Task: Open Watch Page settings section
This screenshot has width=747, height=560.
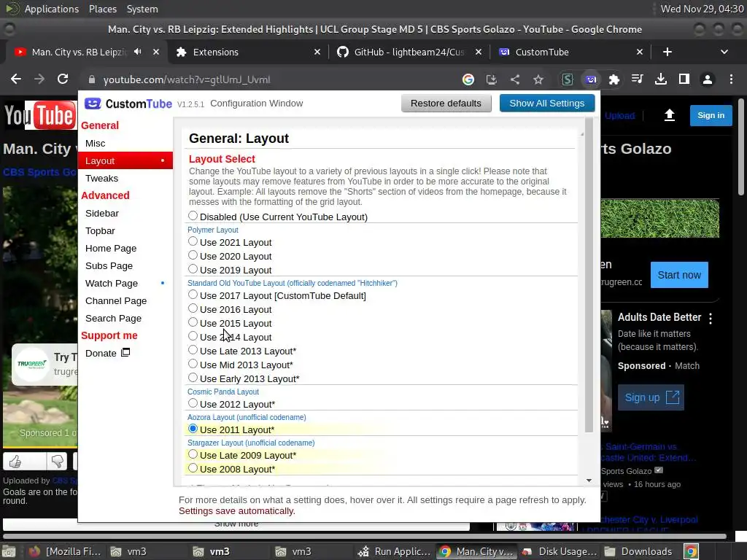Action: (x=112, y=284)
